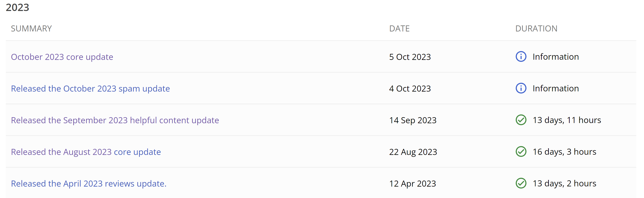This screenshot has height=198, width=644.
Task: Click the Information icon beside October 2023 core update
Action: 521,57
